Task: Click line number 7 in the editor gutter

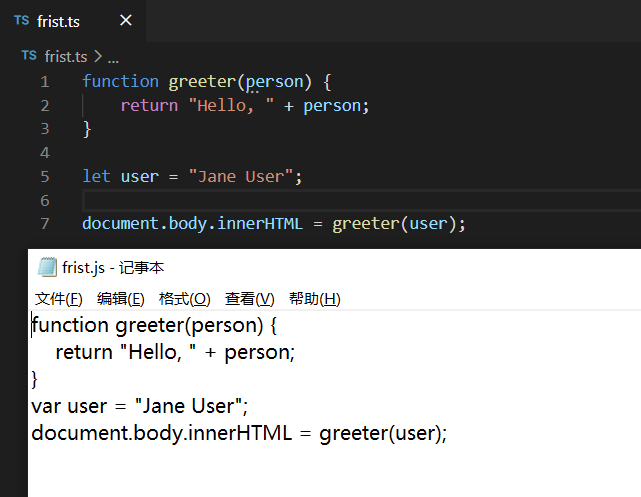Action: (x=45, y=224)
